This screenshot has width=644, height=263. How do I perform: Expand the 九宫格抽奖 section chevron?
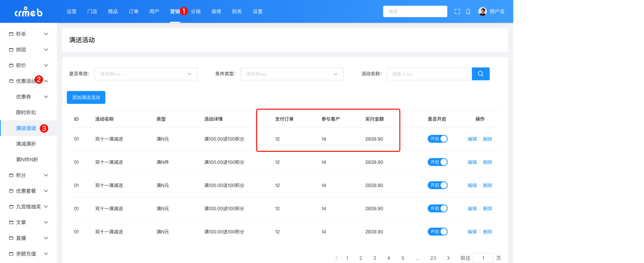tap(46, 207)
